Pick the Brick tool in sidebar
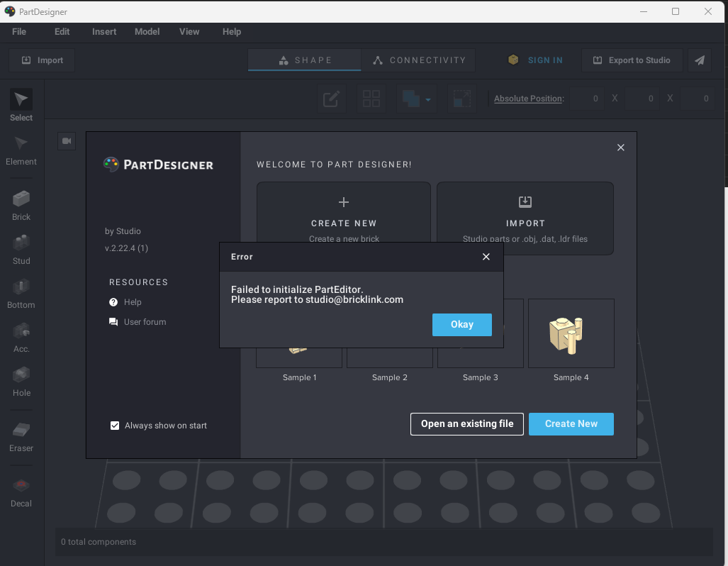Image resolution: width=728 pixels, height=566 pixels. point(21,206)
